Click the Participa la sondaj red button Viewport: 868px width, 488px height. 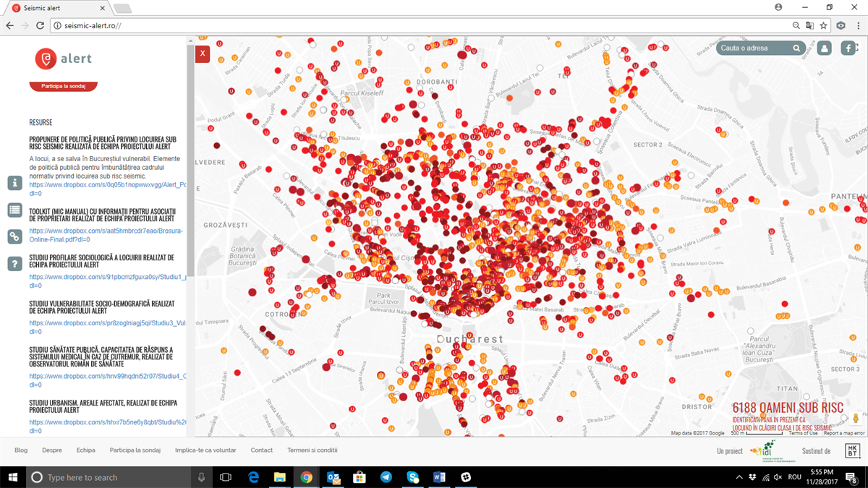[x=64, y=86]
